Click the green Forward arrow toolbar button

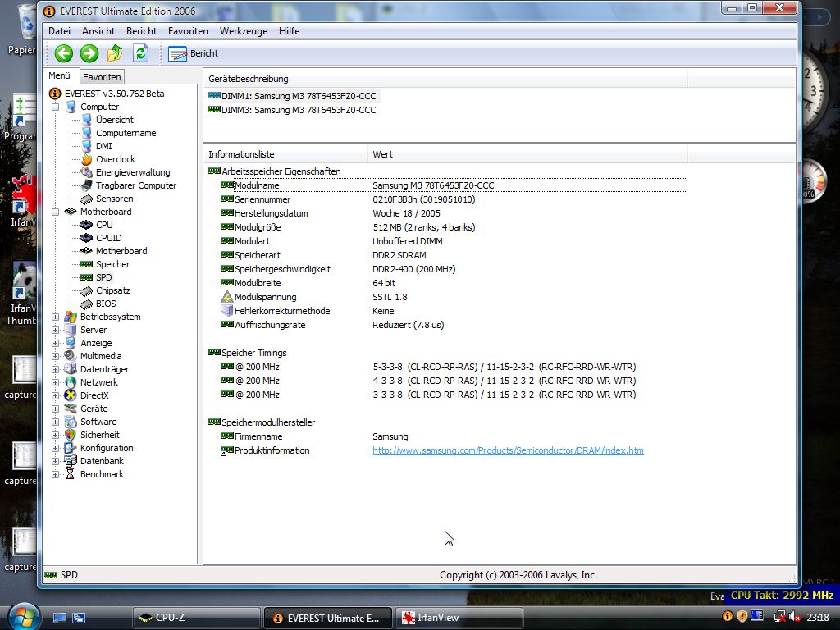pos(89,53)
